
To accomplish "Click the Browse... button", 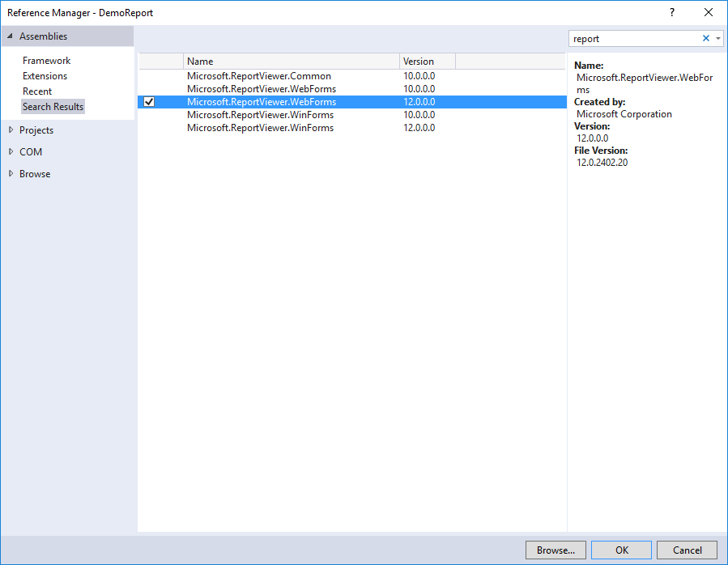I will click(x=556, y=550).
